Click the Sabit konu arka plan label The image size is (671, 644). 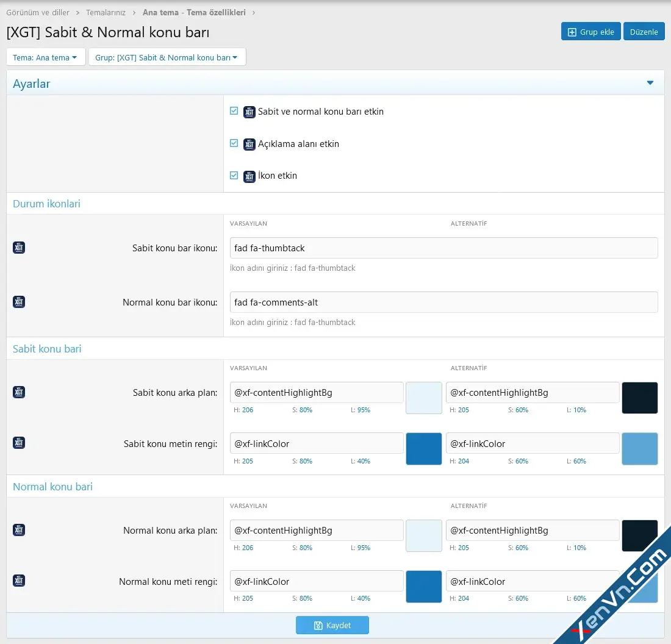tap(175, 392)
